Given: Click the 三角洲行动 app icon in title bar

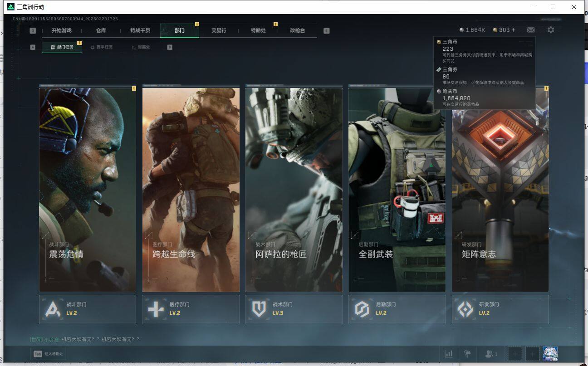Looking at the screenshot, I should click(11, 7).
